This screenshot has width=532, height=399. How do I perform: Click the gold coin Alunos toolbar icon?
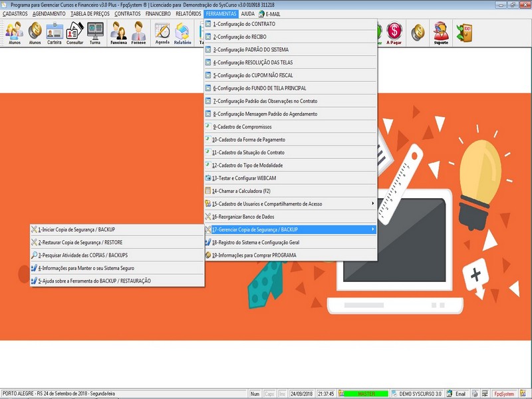(x=35, y=33)
